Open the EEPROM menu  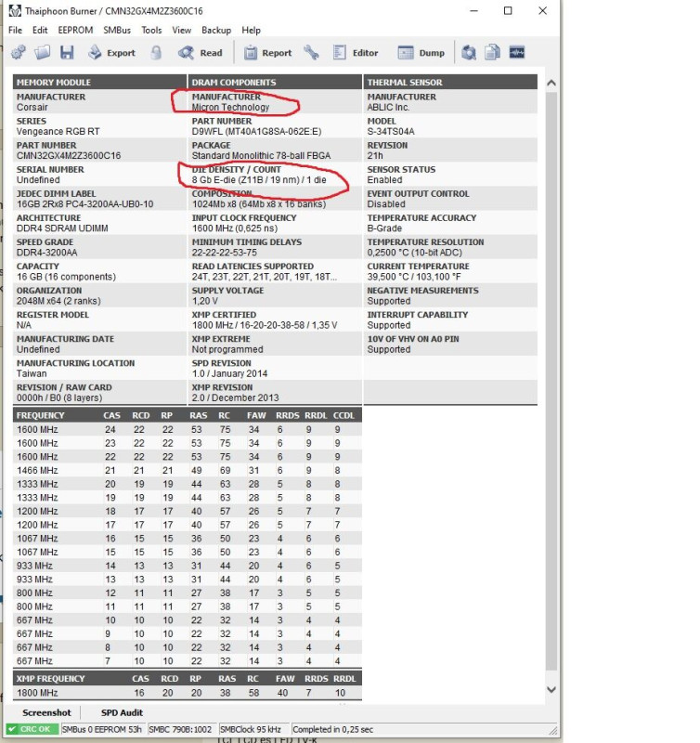[75, 31]
